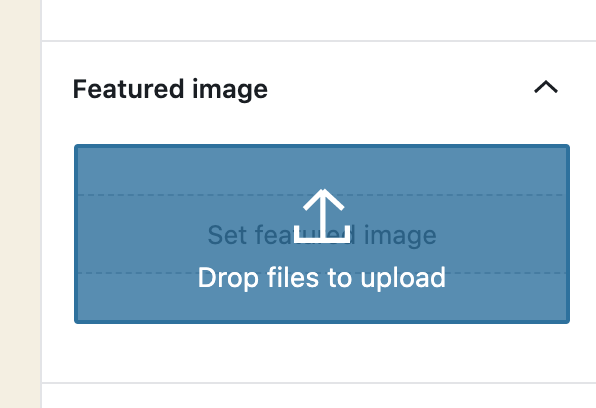This screenshot has height=408, width=596.
Task: Click the word "upload" in the drop overlay text
Action: click(x=403, y=278)
